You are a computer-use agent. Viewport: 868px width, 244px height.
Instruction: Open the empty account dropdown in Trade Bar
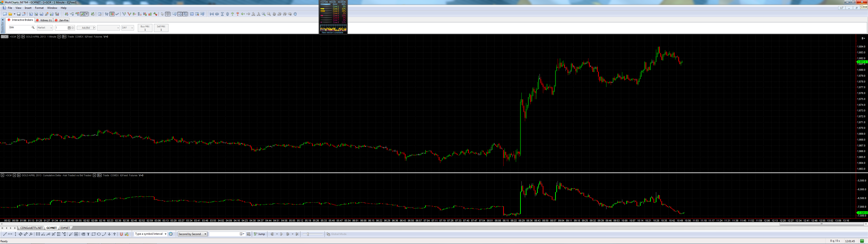click(x=108, y=28)
